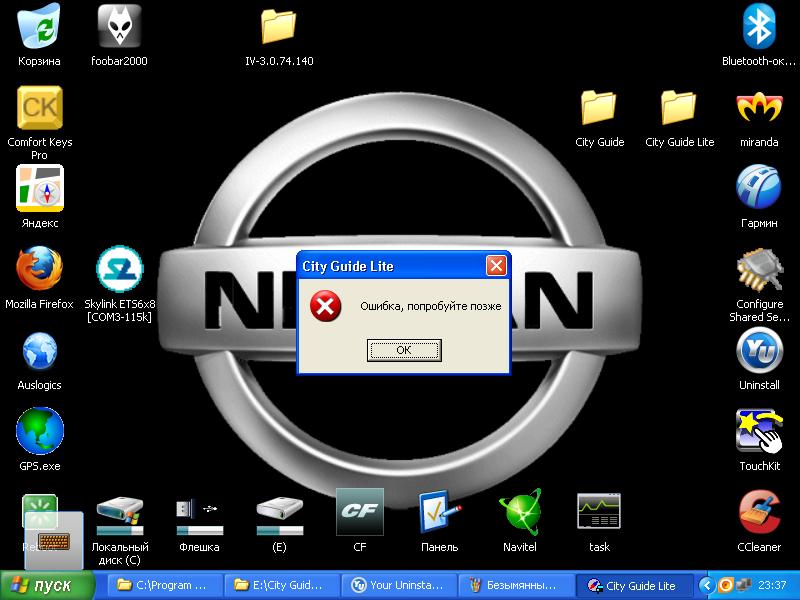This screenshot has height=600, width=800.
Task: Click the system clock showing 23:37
Action: click(x=773, y=585)
